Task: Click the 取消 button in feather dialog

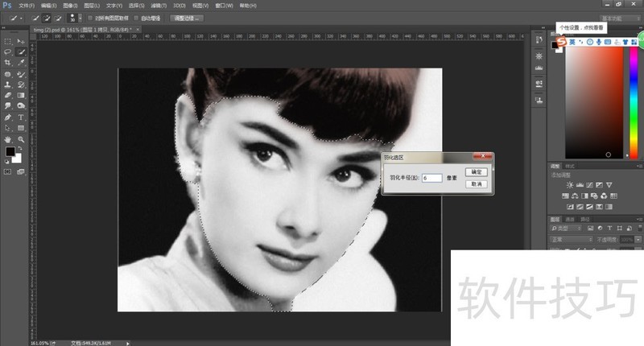Action: [x=476, y=184]
